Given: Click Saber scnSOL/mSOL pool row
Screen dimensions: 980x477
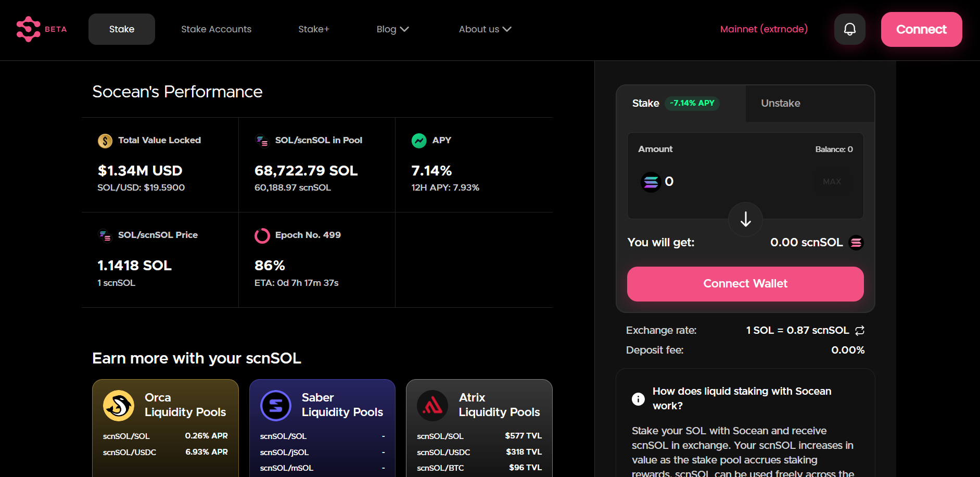Looking at the screenshot, I should (x=323, y=468).
